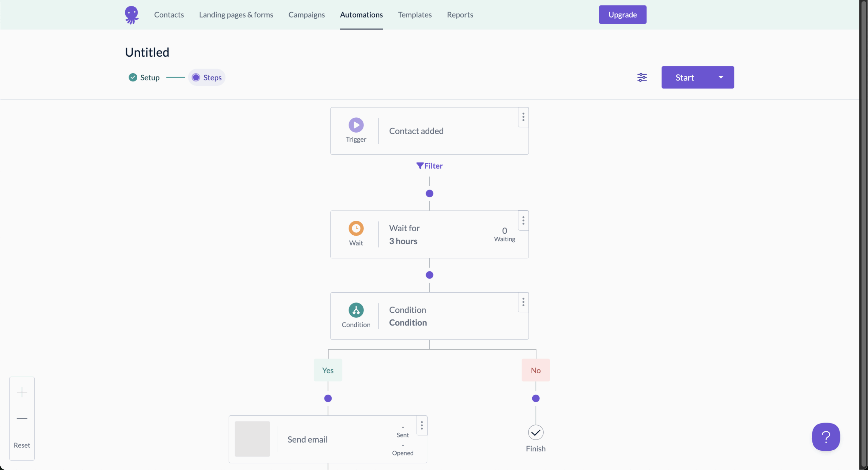Select the Send email step text

click(307, 439)
